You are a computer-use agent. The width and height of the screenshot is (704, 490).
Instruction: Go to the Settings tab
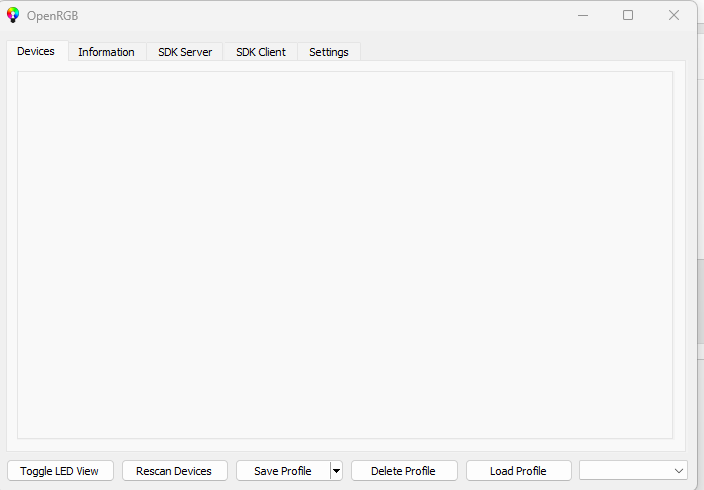[x=329, y=52]
